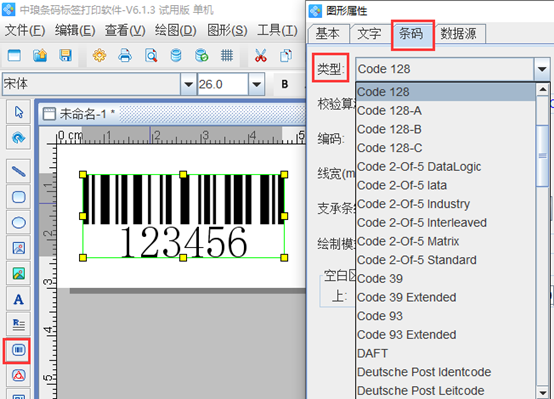Viewport: 554px width, 399px height.
Task: Pick the rounded rectangle tool
Action: [x=18, y=197]
